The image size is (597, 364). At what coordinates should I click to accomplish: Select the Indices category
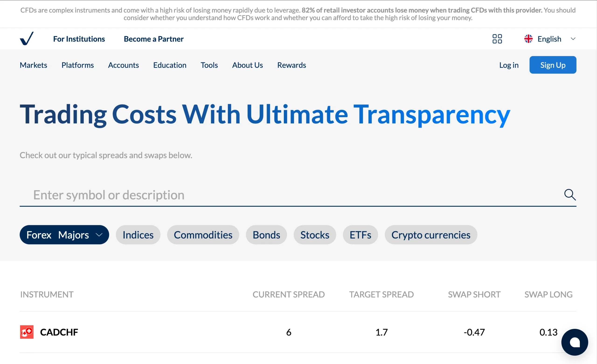tap(138, 235)
